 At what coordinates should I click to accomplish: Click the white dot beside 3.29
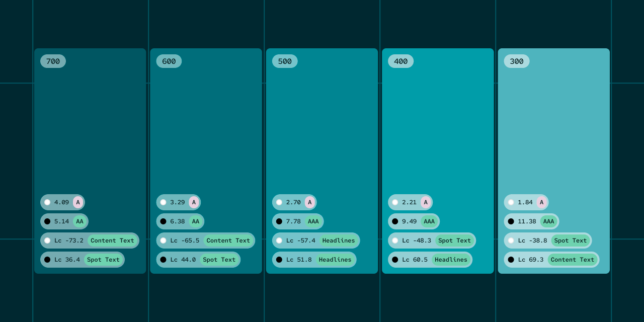click(x=163, y=202)
